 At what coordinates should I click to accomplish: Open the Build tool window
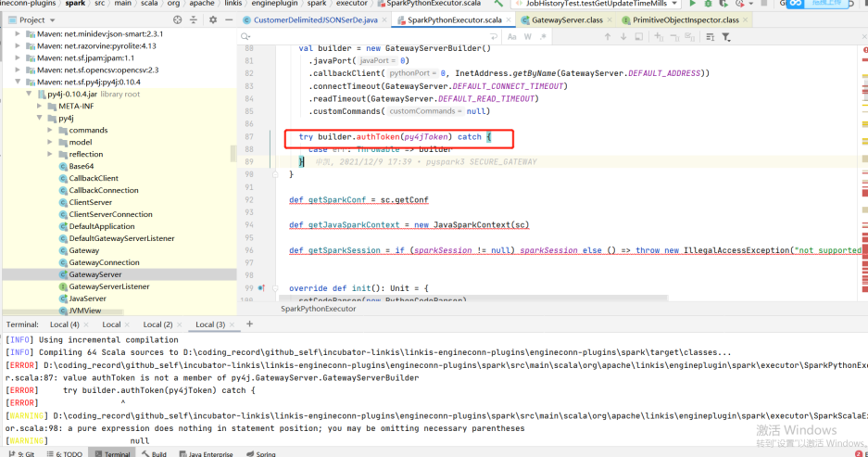pos(154,454)
